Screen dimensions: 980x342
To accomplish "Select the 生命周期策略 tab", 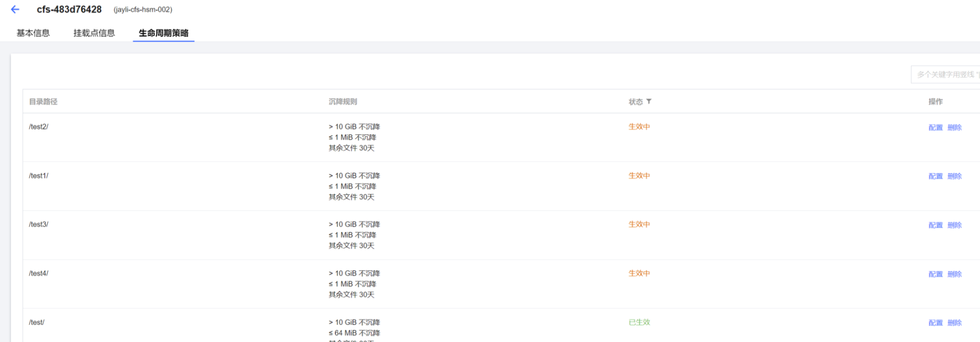I will pyautogui.click(x=163, y=33).
